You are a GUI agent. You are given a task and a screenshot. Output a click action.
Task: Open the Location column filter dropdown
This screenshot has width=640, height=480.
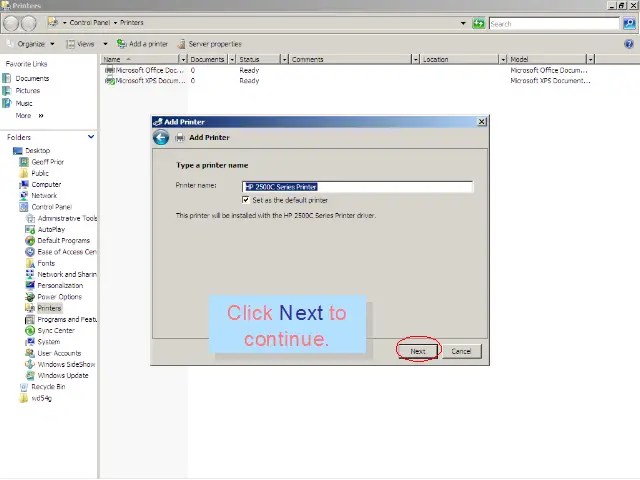click(503, 60)
